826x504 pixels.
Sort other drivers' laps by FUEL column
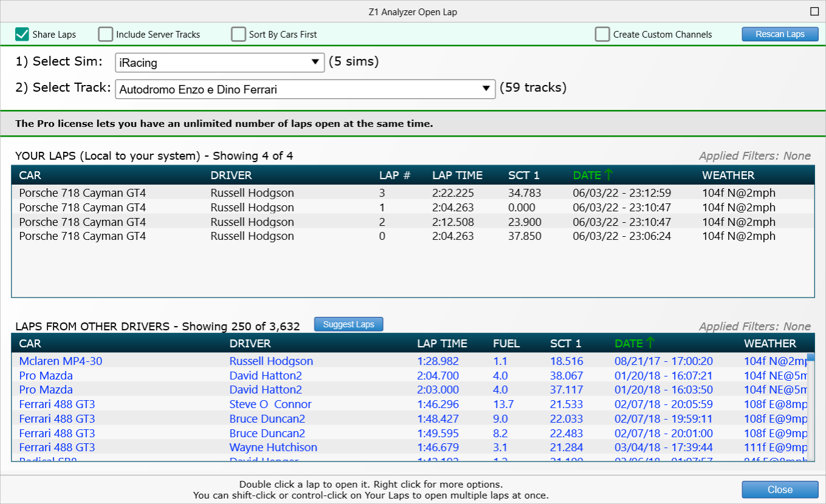click(x=506, y=344)
